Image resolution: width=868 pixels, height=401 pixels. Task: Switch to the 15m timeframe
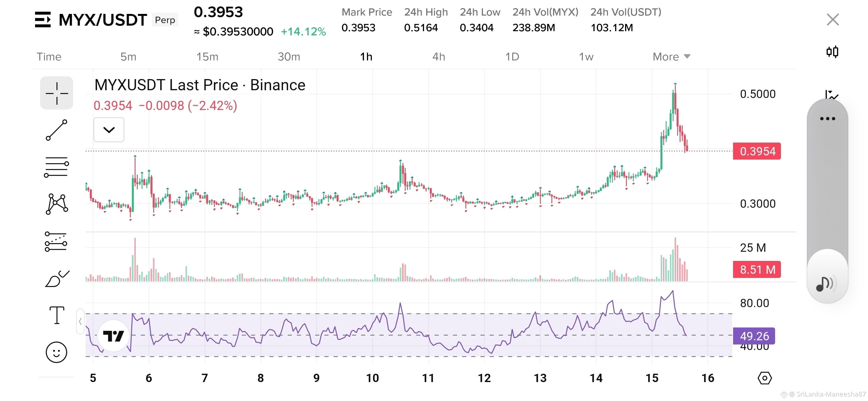207,57
